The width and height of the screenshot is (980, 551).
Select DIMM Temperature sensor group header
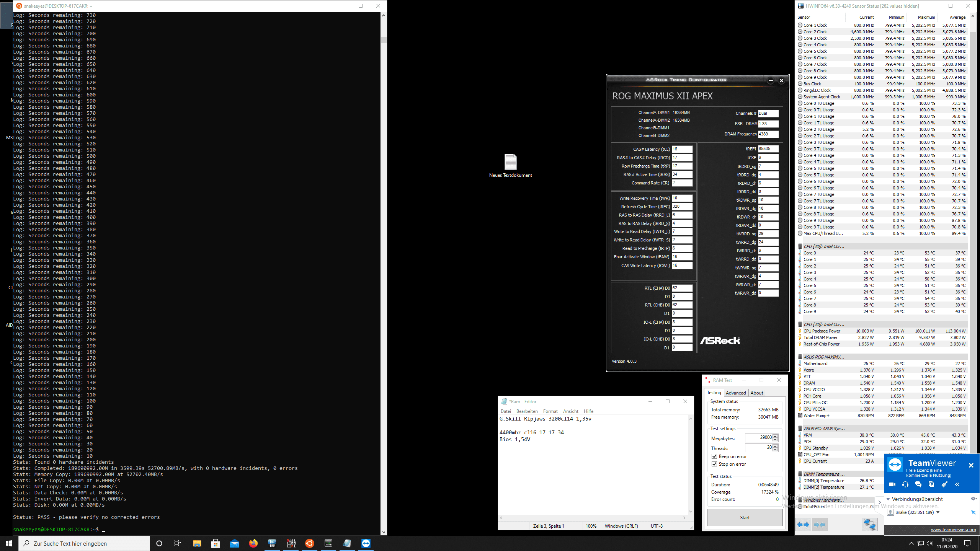coord(882,474)
